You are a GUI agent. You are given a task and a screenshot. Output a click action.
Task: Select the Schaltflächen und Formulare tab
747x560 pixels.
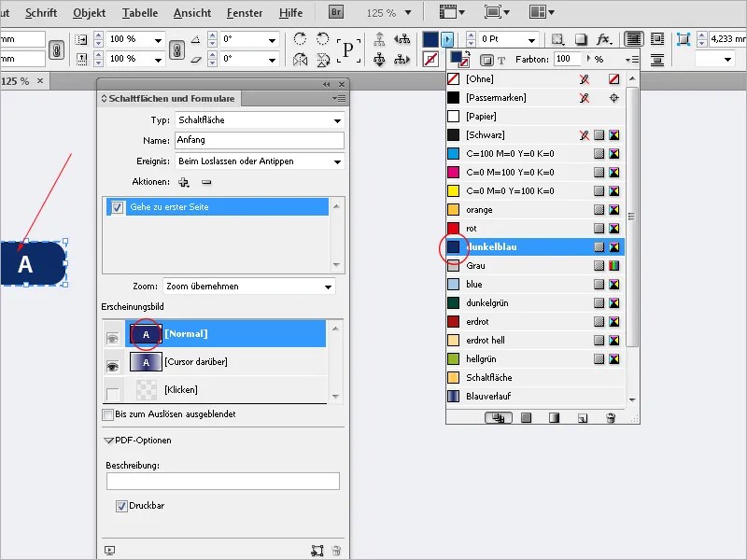[x=170, y=99]
